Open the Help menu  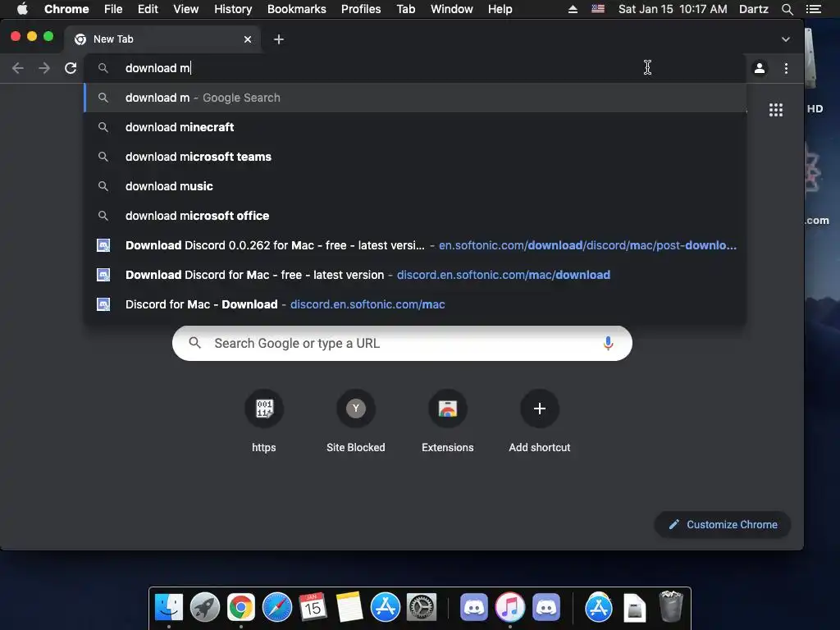[x=500, y=9]
